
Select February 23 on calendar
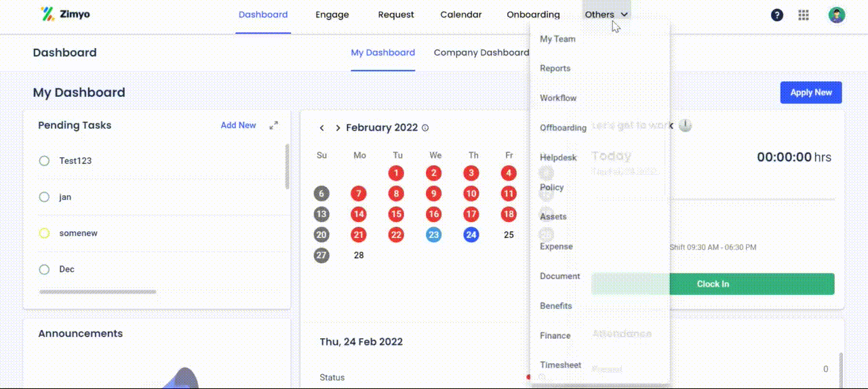click(434, 235)
